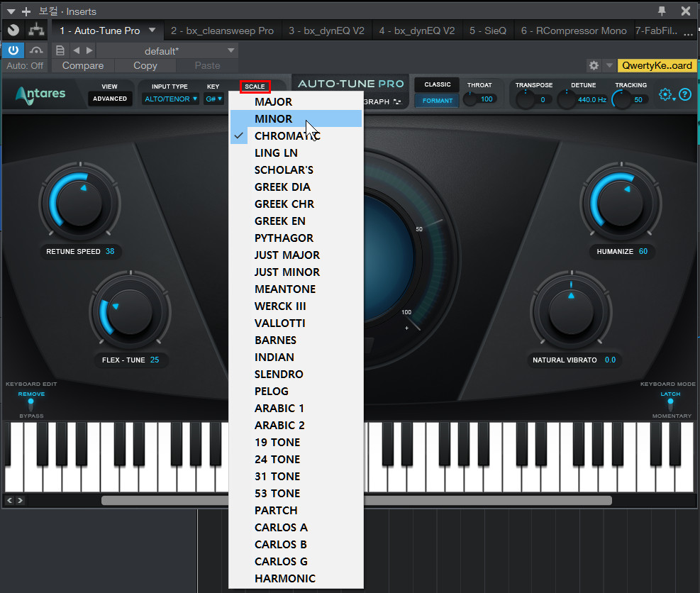
Task: Click the FLEX - TUNE knob
Action: click(130, 311)
